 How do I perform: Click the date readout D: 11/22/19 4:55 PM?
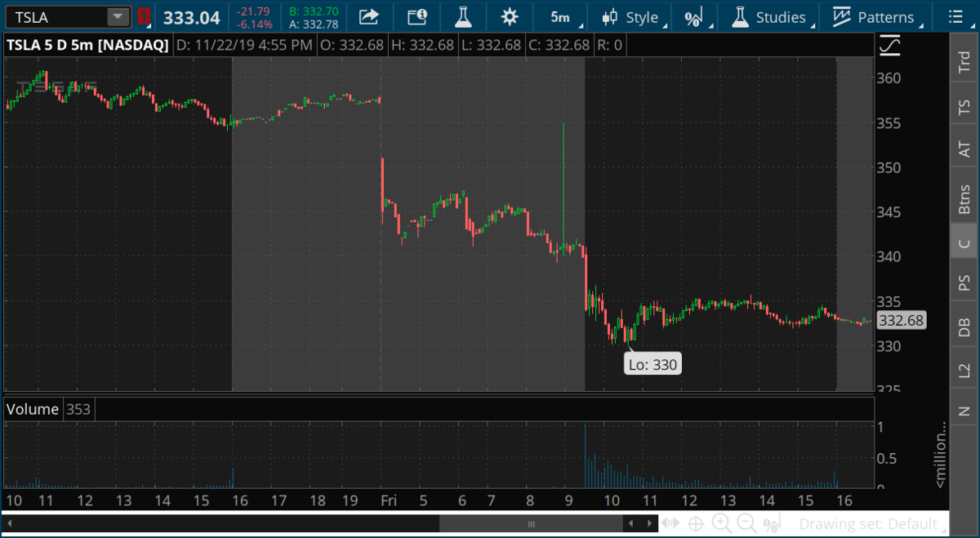click(x=244, y=45)
